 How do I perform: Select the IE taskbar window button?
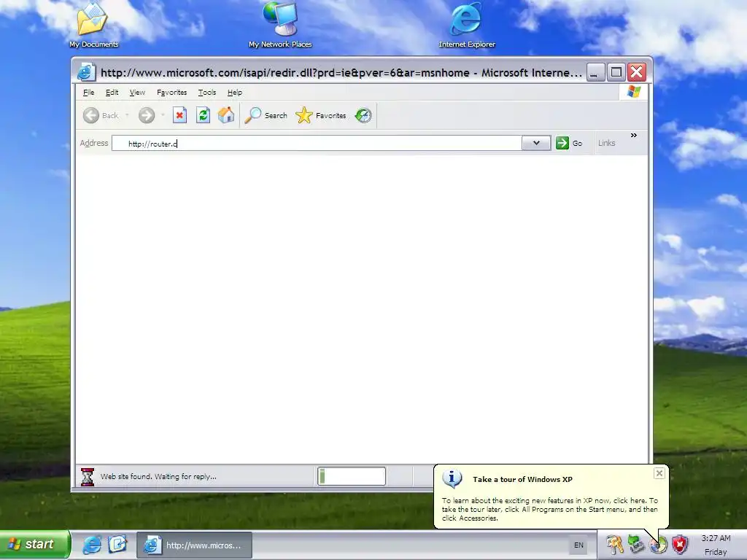194,545
